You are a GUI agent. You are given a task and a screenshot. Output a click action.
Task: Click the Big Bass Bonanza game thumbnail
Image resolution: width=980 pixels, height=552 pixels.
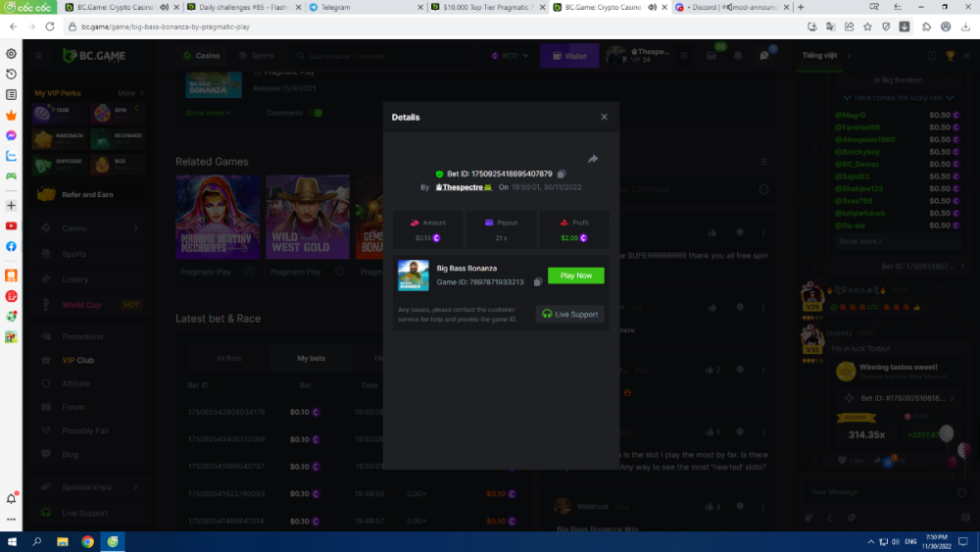pyautogui.click(x=414, y=276)
